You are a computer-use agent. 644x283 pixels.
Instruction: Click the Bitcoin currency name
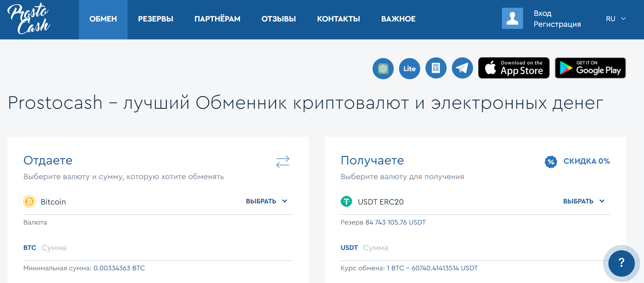(x=53, y=202)
